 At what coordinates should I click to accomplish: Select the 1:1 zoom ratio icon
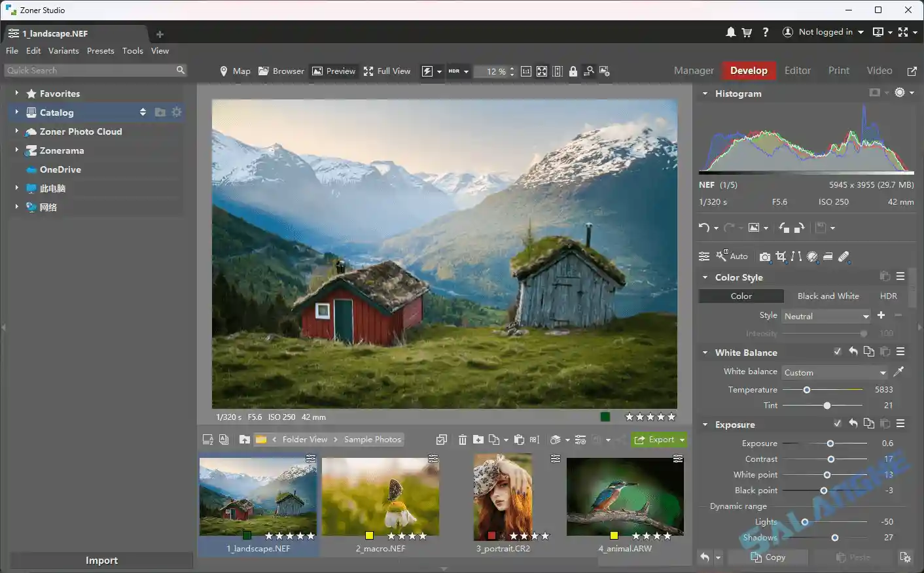(526, 71)
